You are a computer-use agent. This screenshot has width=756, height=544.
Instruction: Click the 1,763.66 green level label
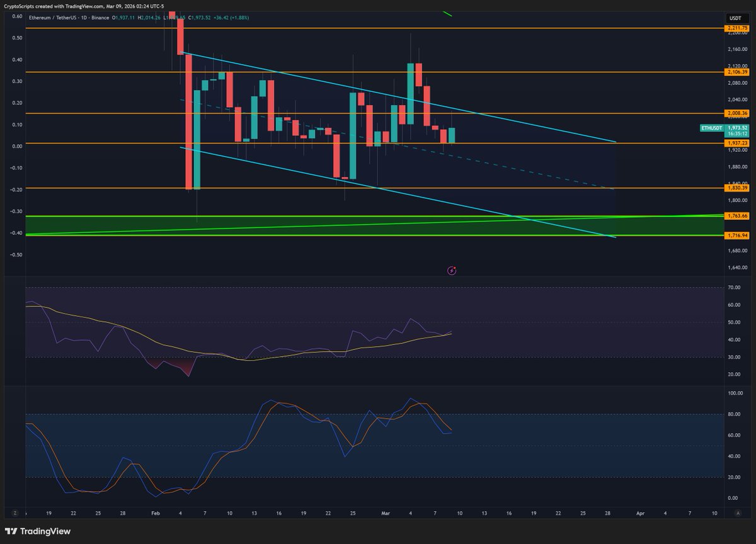(x=737, y=216)
